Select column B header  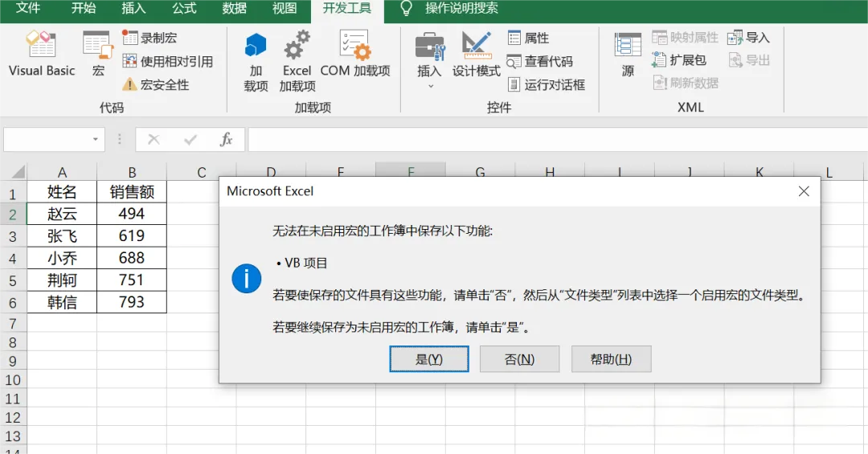132,172
